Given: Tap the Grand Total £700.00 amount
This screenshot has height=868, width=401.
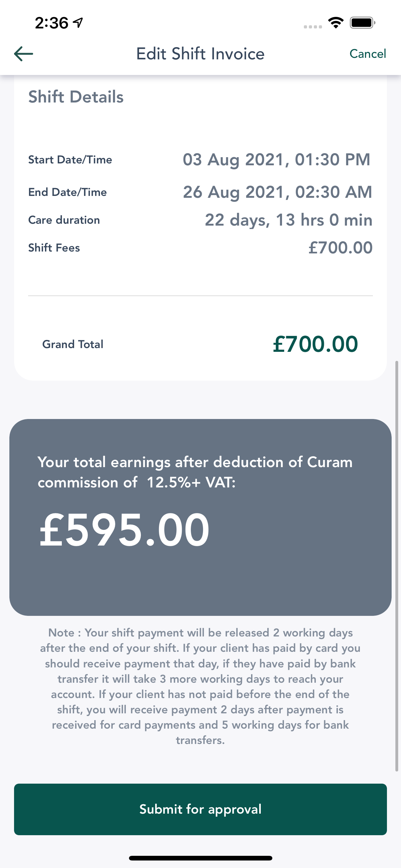Looking at the screenshot, I should (315, 344).
